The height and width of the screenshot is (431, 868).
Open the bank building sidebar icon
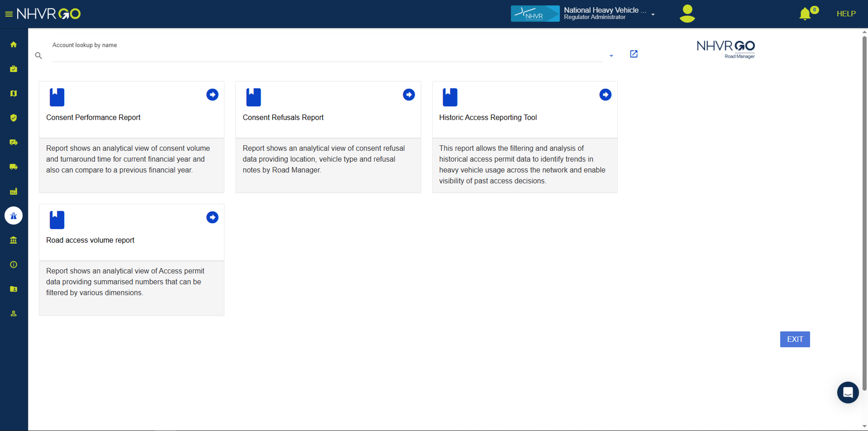(x=13, y=240)
